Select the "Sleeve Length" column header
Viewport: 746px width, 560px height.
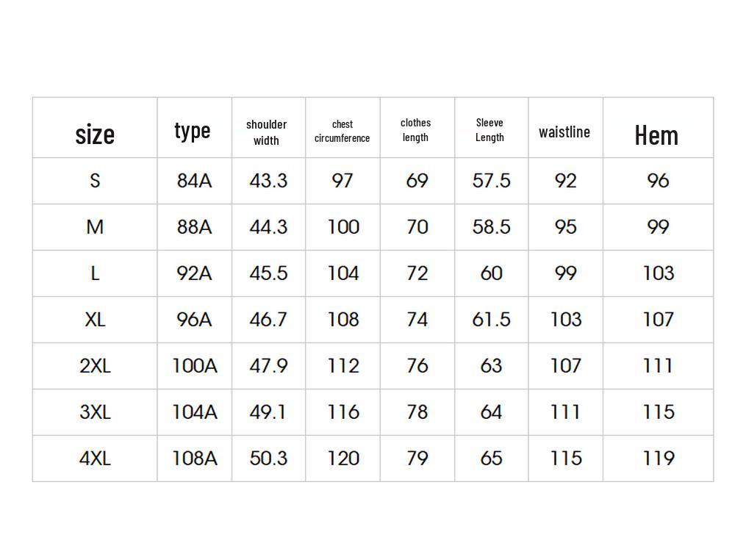pos(489,130)
